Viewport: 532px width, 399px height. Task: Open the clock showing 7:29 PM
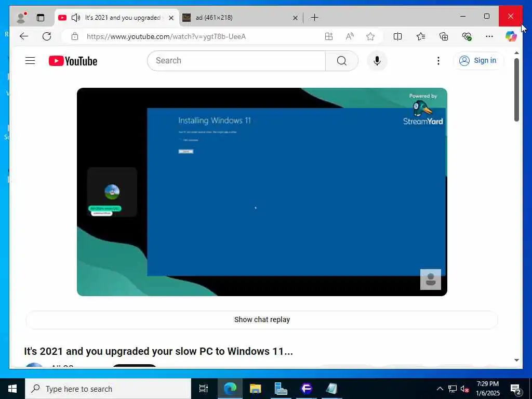click(487, 389)
